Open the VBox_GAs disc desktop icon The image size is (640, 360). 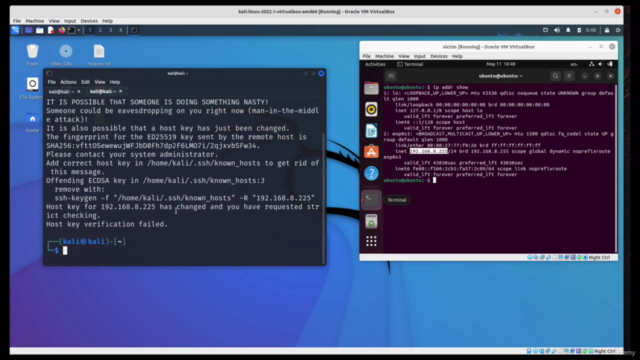pyautogui.click(x=65, y=55)
